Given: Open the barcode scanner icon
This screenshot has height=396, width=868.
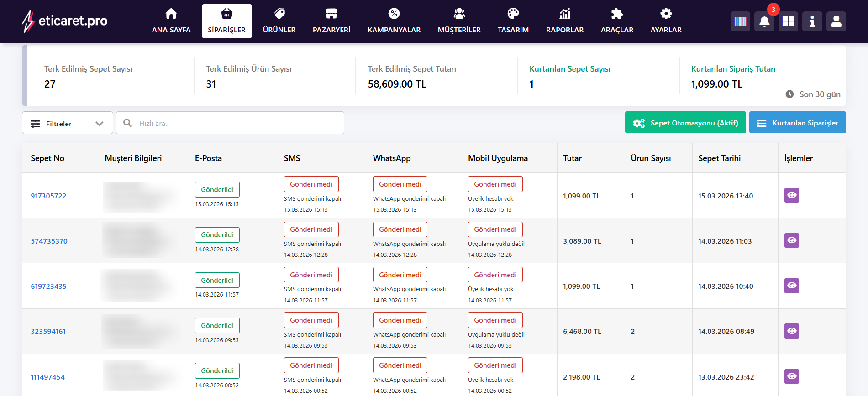Looking at the screenshot, I should click(x=740, y=21).
